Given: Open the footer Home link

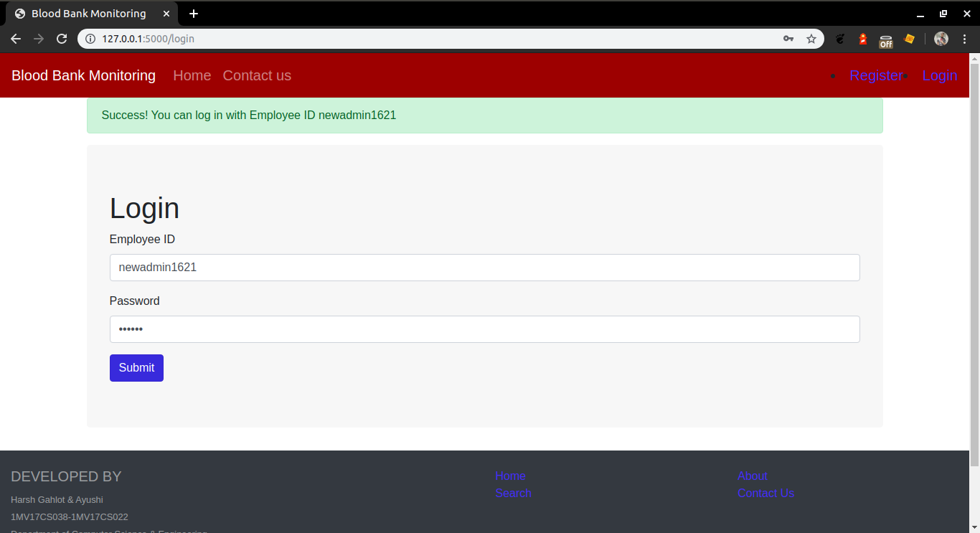Looking at the screenshot, I should pos(510,476).
